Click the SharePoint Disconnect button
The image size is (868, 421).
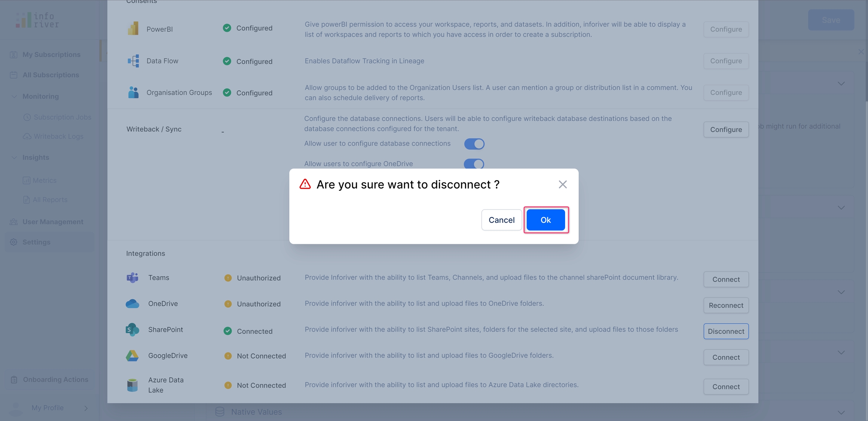726,331
